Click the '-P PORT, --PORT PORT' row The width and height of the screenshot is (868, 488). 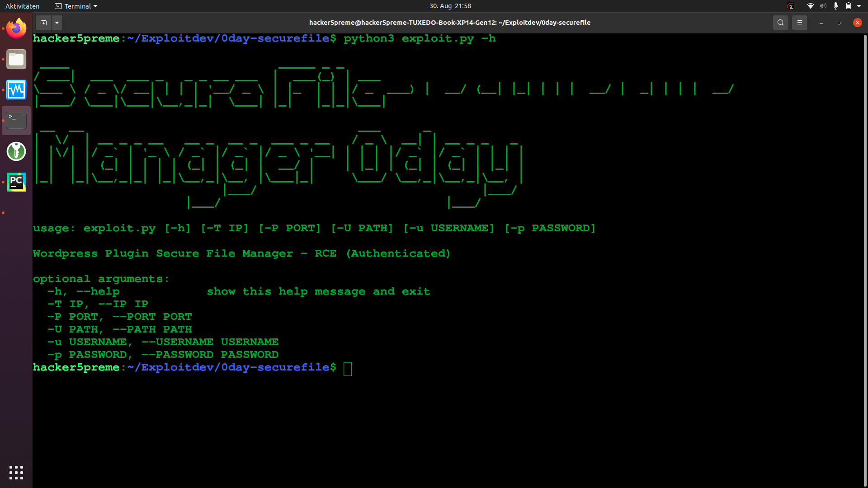pyautogui.click(x=119, y=317)
